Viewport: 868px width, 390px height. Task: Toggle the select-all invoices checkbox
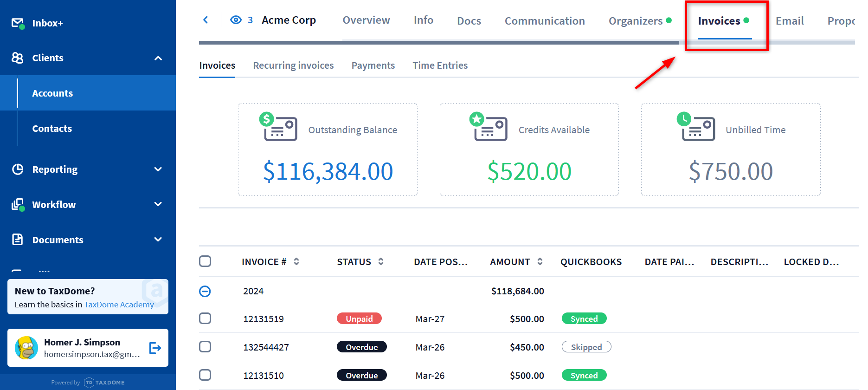click(x=205, y=261)
